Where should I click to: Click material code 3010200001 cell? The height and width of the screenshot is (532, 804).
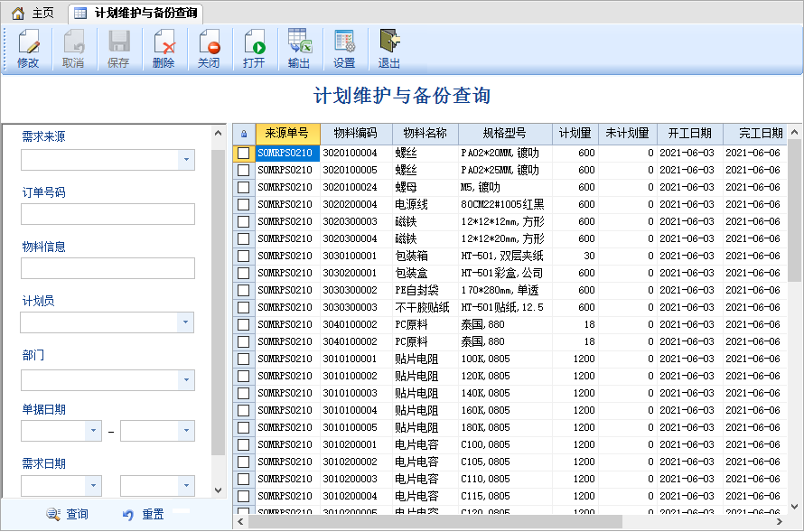click(356, 445)
